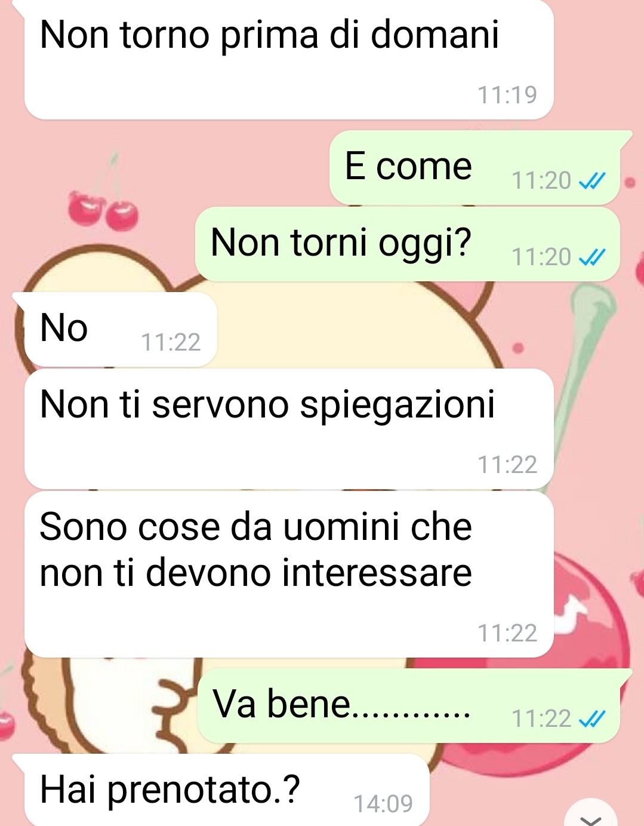This screenshot has width=644, height=826.
Task: Select the 'Non torno prima di domani' message
Action: 289,60
